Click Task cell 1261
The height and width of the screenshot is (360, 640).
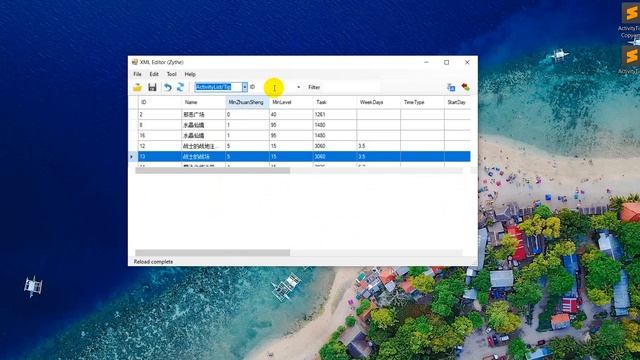335,115
